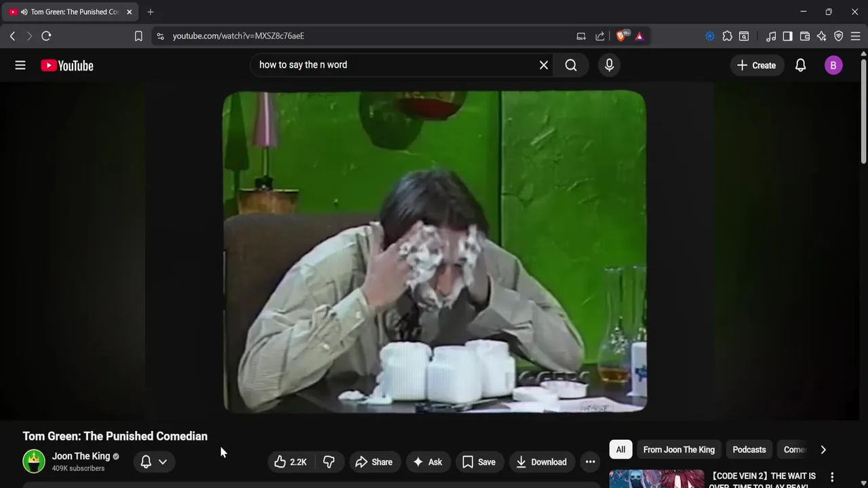Select the Podcasts chip
The width and height of the screenshot is (868, 488).
pos(749,449)
